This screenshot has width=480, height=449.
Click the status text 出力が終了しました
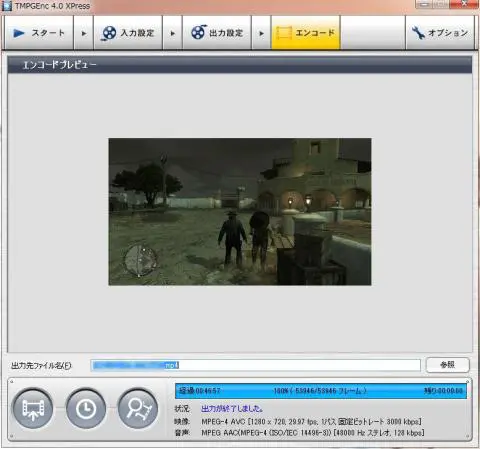point(232,409)
